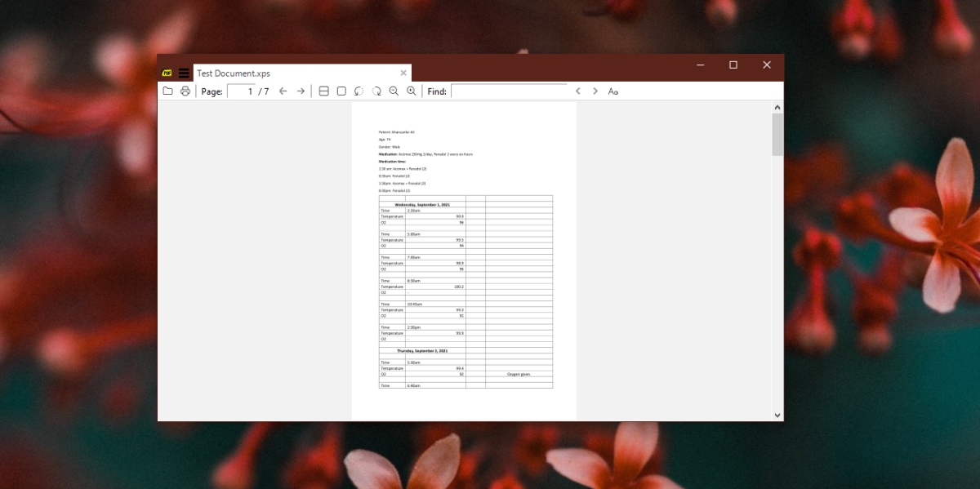Viewport: 980px width, 489px height.
Task: Click the '100.2' temperature value
Action: [458, 287]
